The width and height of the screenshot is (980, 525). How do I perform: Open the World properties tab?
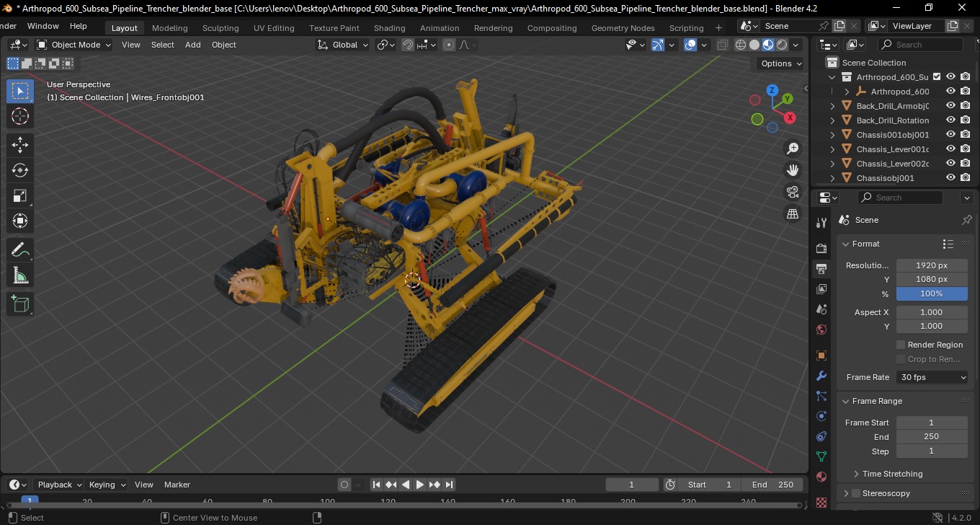(x=821, y=330)
